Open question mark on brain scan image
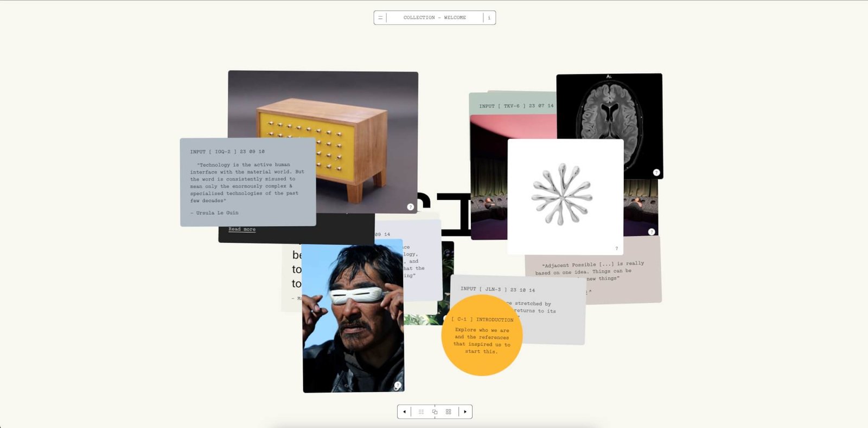Screen dimensions: 868x428 tap(656, 173)
